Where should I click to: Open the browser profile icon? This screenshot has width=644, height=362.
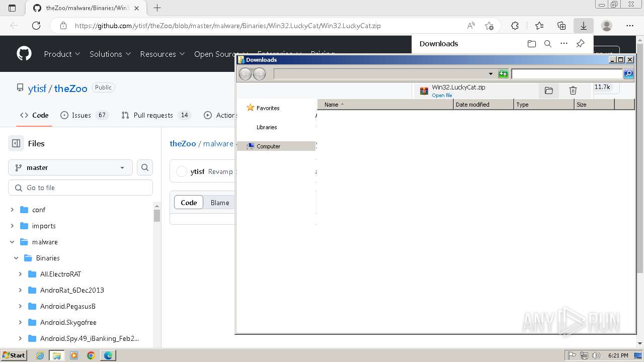tap(607, 26)
